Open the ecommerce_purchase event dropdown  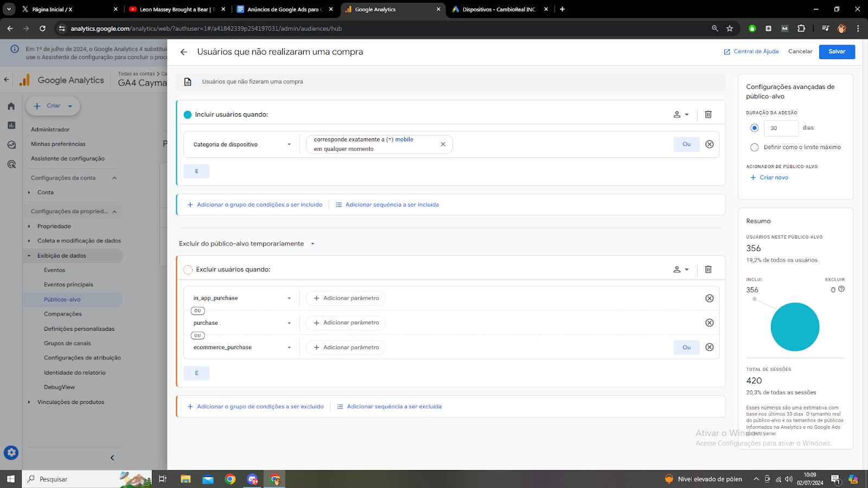pos(242,347)
